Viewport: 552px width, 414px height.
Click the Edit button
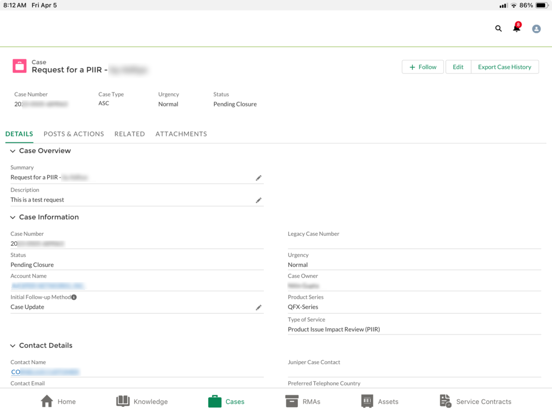click(x=458, y=67)
